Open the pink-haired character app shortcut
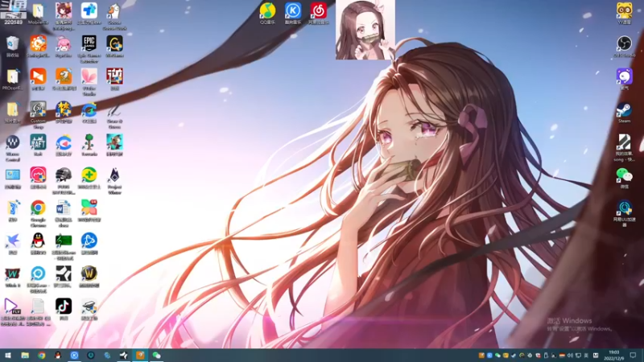The width and height of the screenshot is (644, 362). click(x=64, y=43)
